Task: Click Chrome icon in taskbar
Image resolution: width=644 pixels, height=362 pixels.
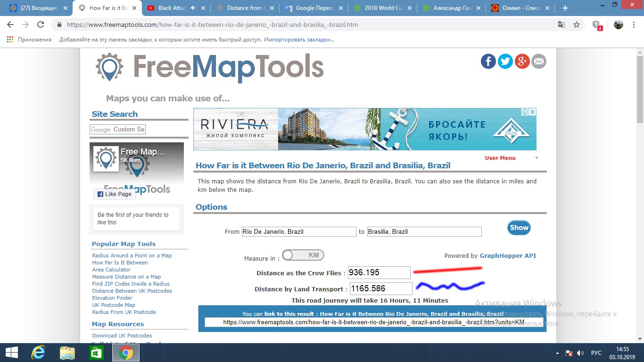Action: click(x=125, y=353)
